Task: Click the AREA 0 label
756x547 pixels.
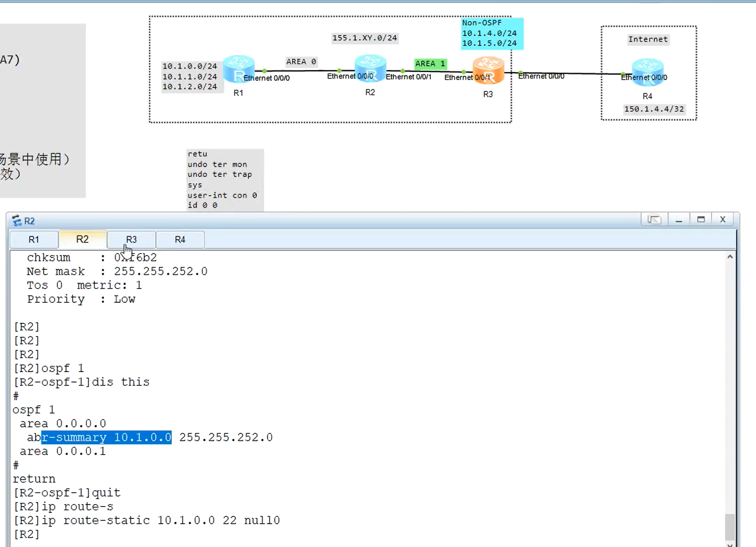Action: click(300, 61)
